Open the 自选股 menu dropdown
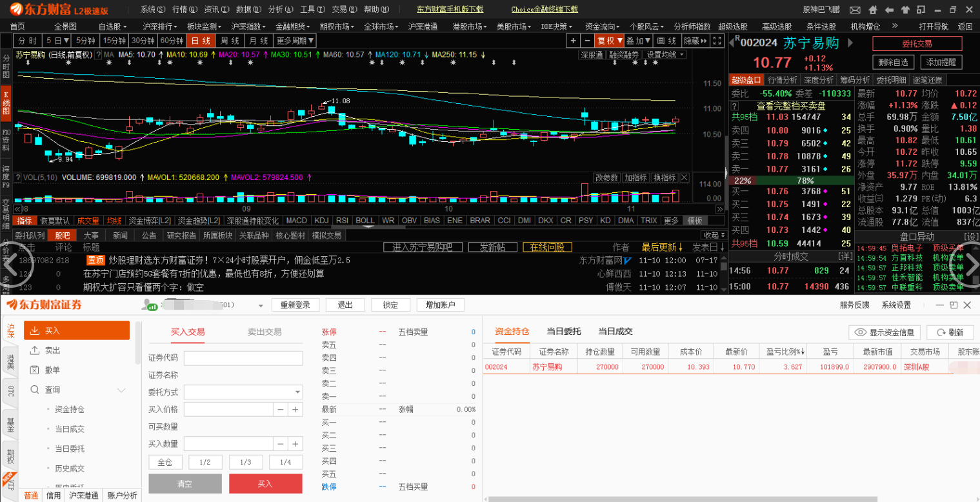Viewport: 980px width, 502px height. (x=112, y=26)
